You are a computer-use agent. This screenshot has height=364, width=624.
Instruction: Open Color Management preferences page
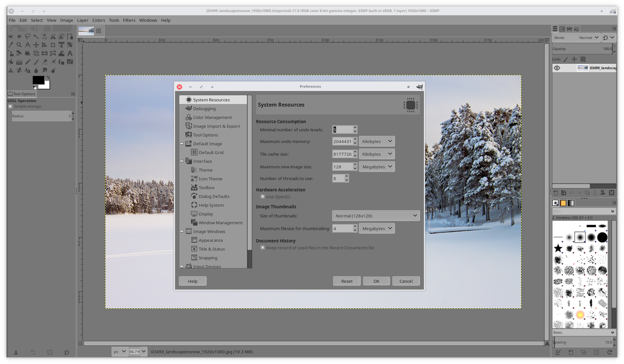tap(212, 117)
